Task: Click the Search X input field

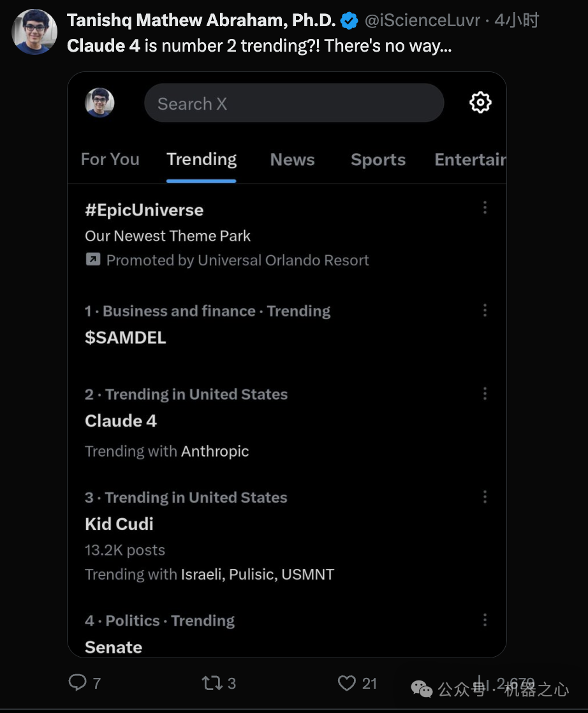Action: (294, 103)
